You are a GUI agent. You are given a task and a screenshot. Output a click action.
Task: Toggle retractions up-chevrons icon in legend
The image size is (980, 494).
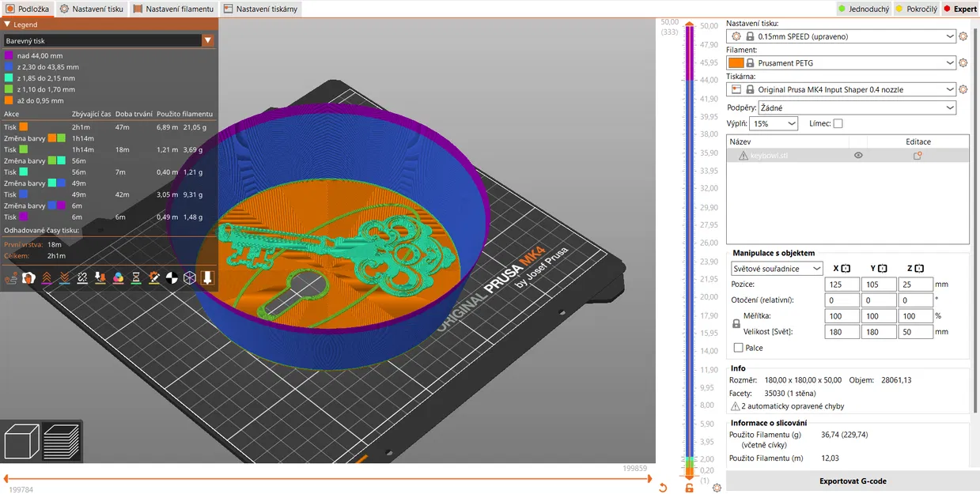[x=47, y=277]
